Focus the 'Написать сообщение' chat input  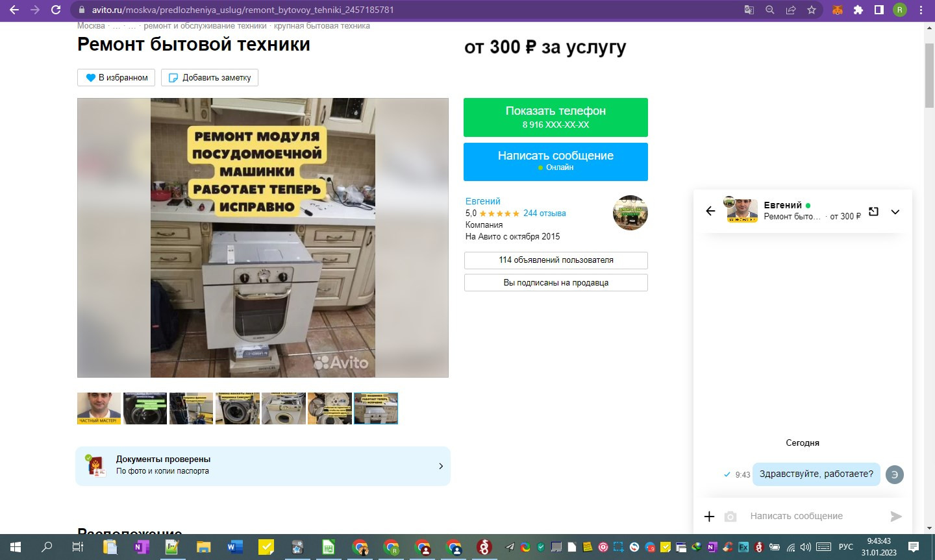coord(814,516)
